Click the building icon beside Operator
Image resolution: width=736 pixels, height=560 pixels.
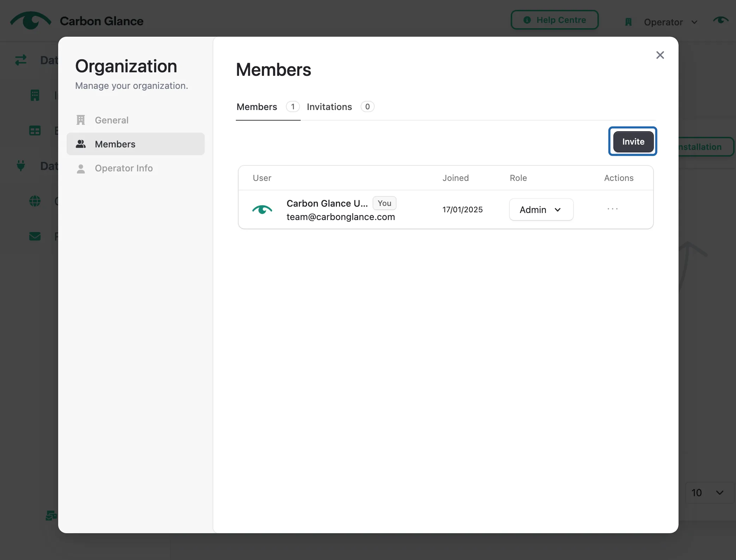click(x=628, y=22)
